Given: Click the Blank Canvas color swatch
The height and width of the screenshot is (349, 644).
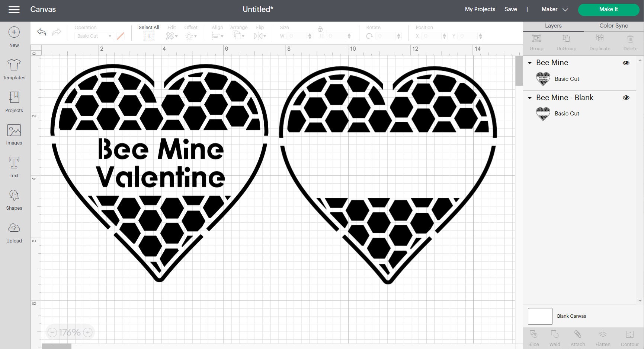Looking at the screenshot, I should [540, 316].
